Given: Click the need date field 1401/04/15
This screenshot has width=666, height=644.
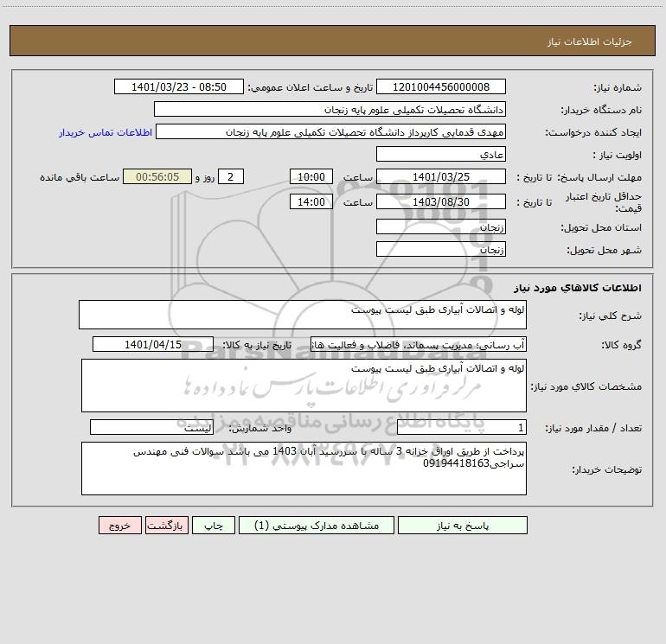Looking at the screenshot, I should pos(153,344).
